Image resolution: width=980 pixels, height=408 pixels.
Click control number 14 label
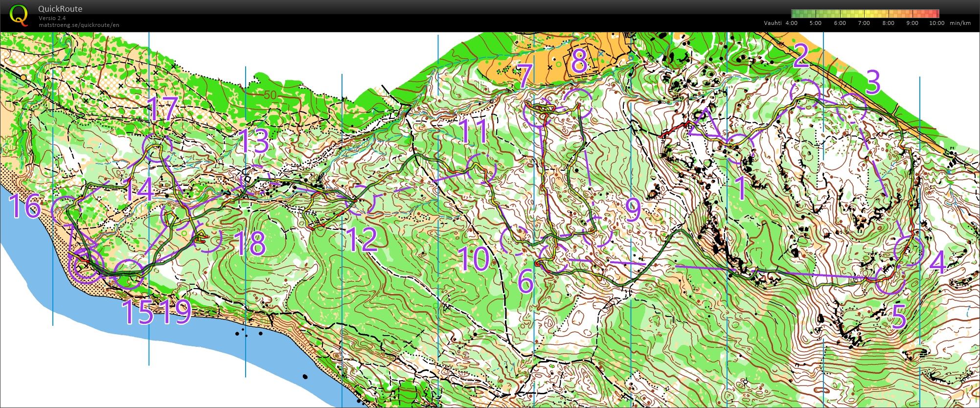pos(138,190)
